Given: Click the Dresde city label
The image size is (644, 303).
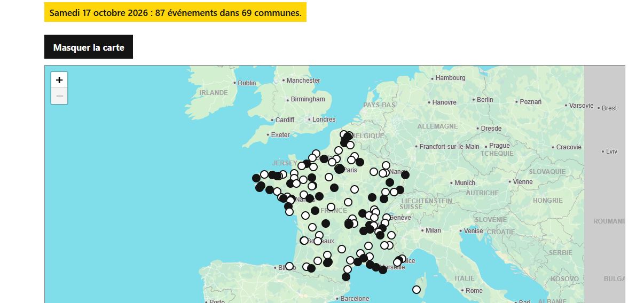Looking at the screenshot, I should click(x=491, y=129).
